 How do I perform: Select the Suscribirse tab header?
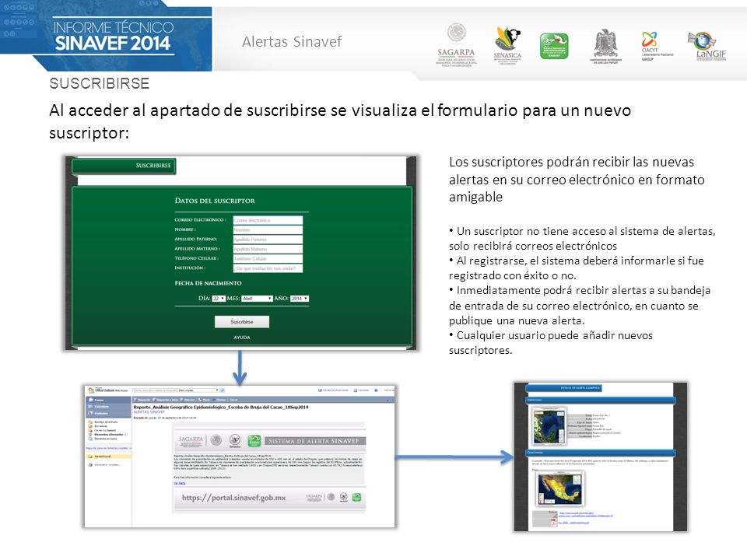[x=124, y=166]
